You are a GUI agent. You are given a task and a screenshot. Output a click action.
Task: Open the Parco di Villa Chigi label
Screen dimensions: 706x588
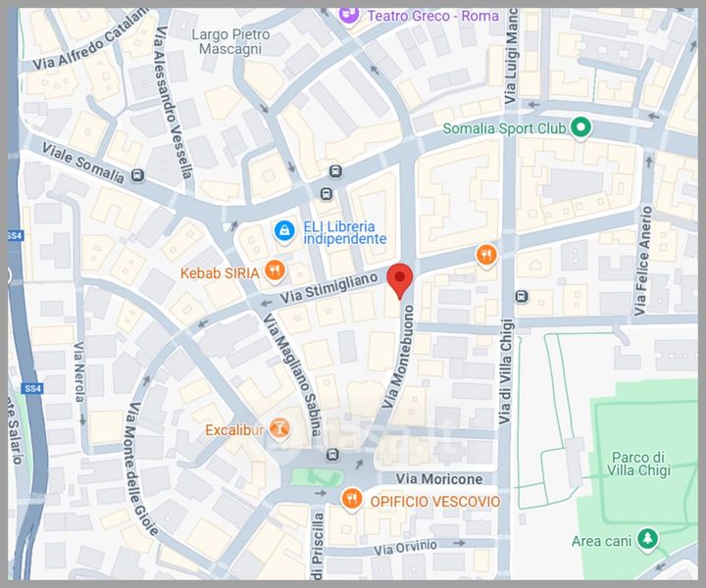638,464
